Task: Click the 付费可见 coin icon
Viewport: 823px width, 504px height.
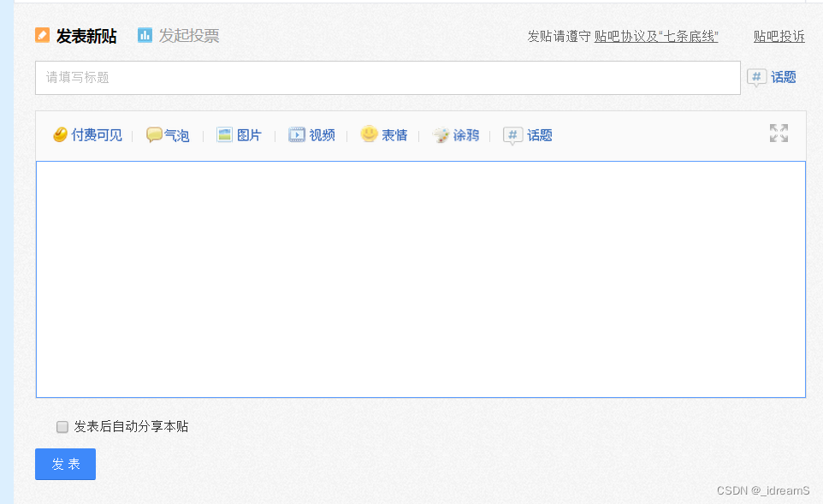Action: pyautogui.click(x=61, y=135)
